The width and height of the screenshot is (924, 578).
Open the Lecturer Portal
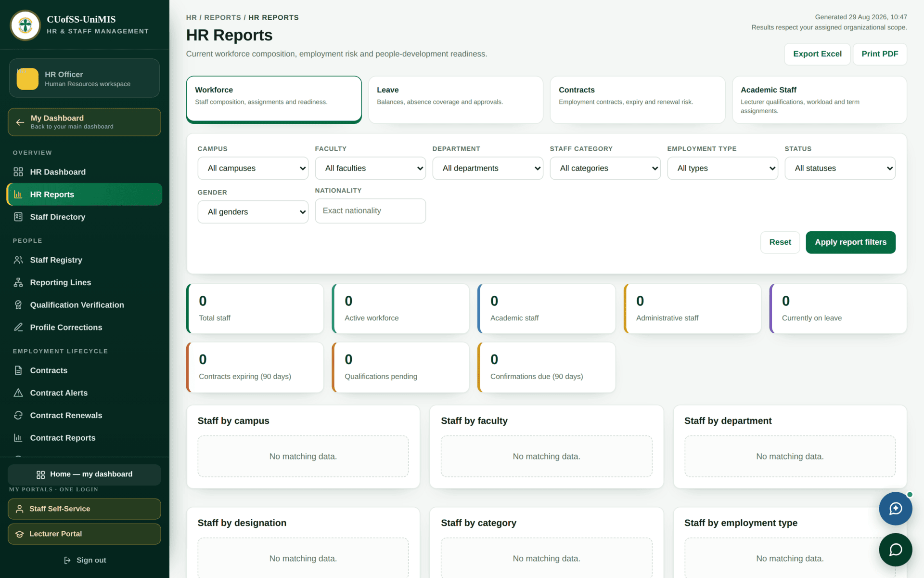point(84,534)
